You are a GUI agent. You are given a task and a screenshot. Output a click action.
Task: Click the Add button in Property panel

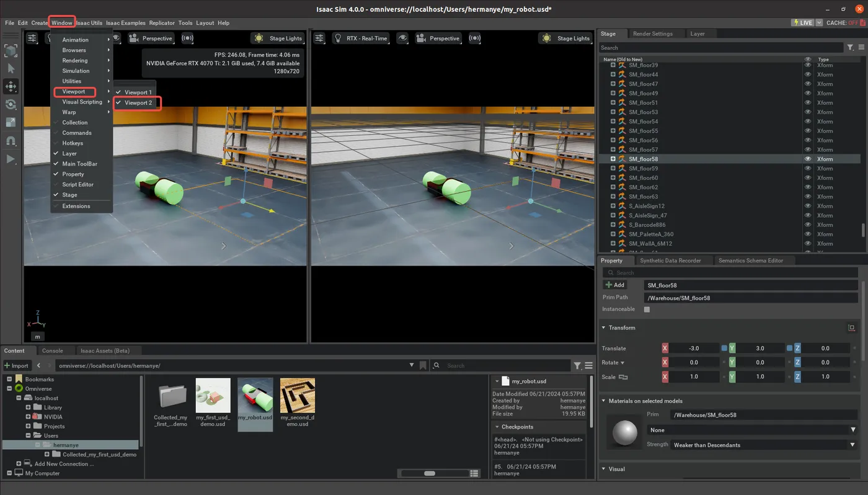[x=615, y=285]
